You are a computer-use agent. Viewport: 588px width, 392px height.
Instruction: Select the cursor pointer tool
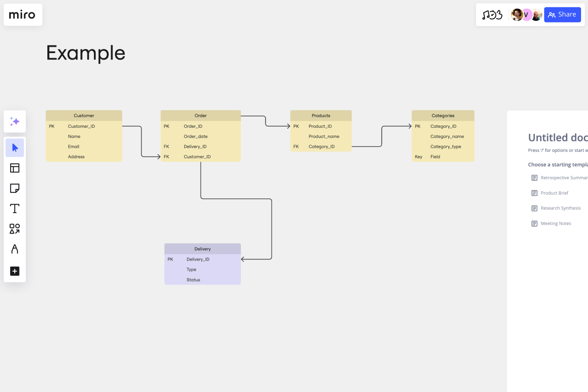(x=15, y=148)
